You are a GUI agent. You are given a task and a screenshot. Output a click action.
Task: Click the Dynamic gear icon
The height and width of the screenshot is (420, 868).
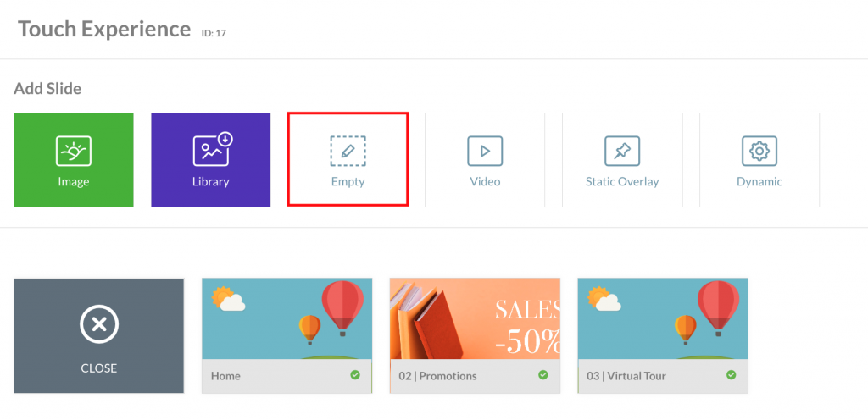pyautogui.click(x=759, y=151)
